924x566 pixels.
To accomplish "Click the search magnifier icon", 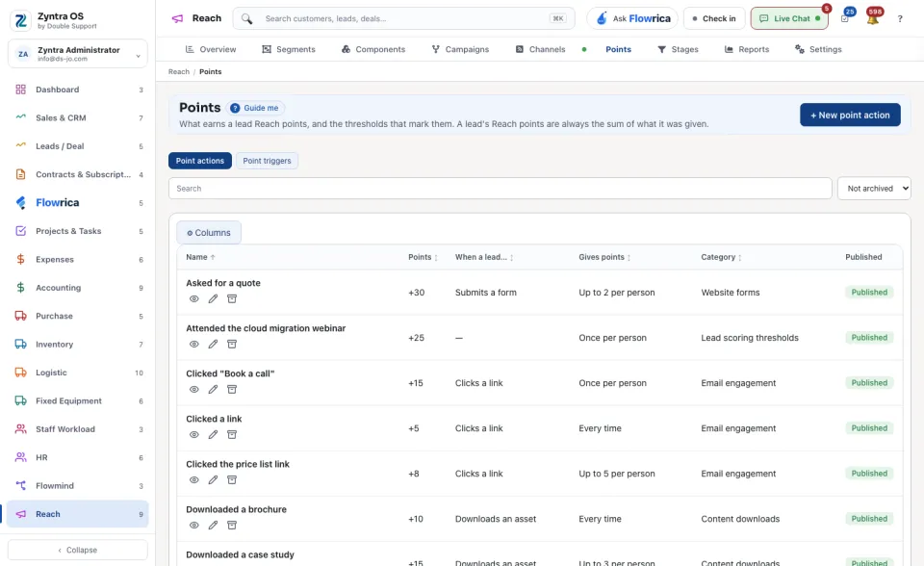I will [247, 19].
